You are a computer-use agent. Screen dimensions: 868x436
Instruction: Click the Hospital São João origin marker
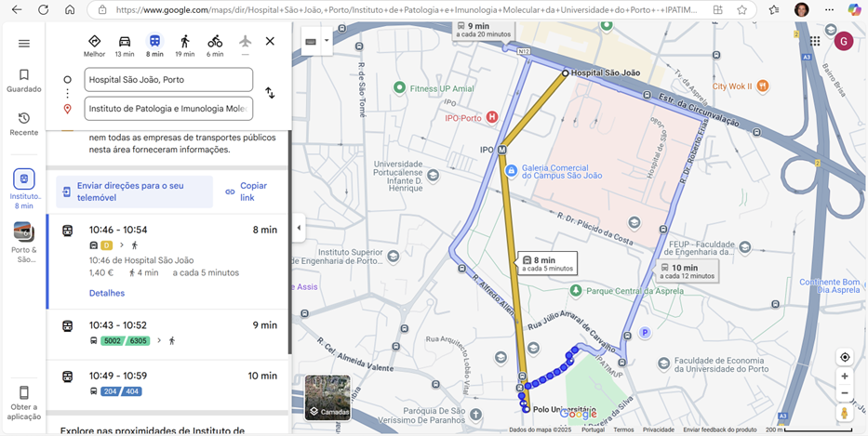[566, 73]
